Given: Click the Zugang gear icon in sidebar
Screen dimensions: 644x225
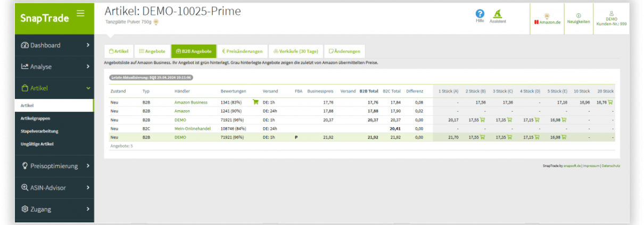Looking at the screenshot, I should 24,209.
